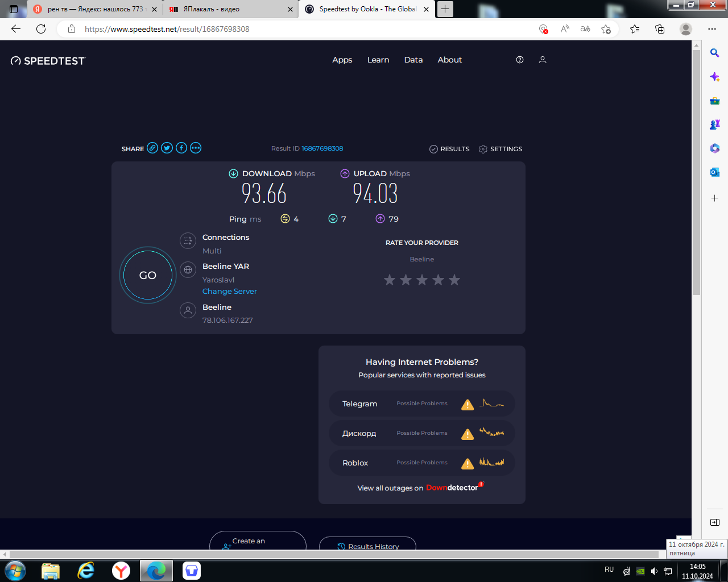The height and width of the screenshot is (582, 728).
Task: Open translate page icon in address bar
Action: 585,29
